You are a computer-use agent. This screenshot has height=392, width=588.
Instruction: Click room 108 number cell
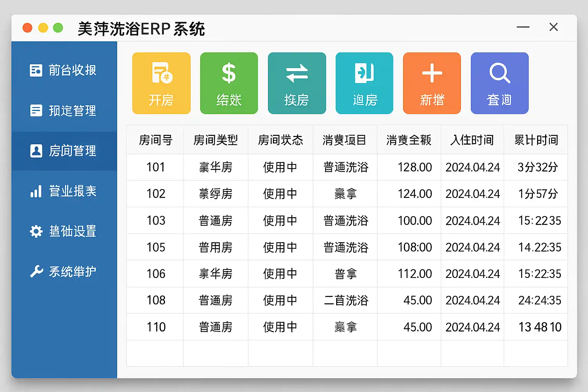(155, 300)
